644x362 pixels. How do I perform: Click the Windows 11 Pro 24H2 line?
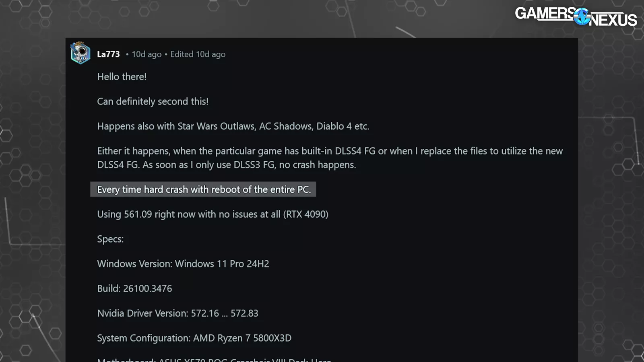183,264
